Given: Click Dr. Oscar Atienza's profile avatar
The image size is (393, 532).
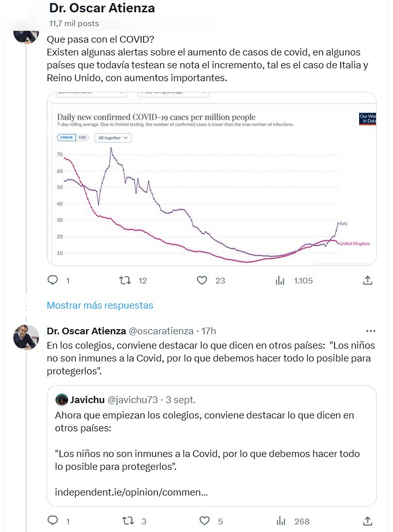Looking at the screenshot, I should [26, 337].
